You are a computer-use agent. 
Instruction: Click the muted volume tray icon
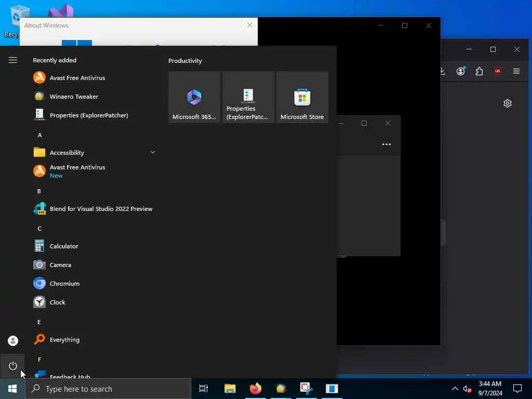(x=467, y=389)
